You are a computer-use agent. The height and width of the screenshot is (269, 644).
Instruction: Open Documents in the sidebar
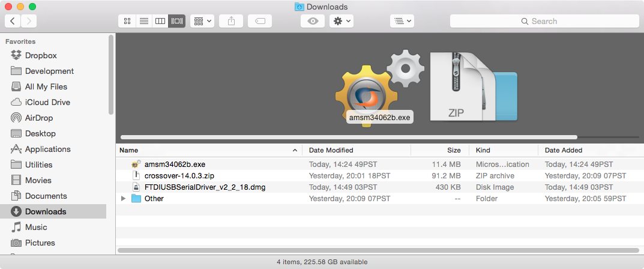click(x=53, y=196)
